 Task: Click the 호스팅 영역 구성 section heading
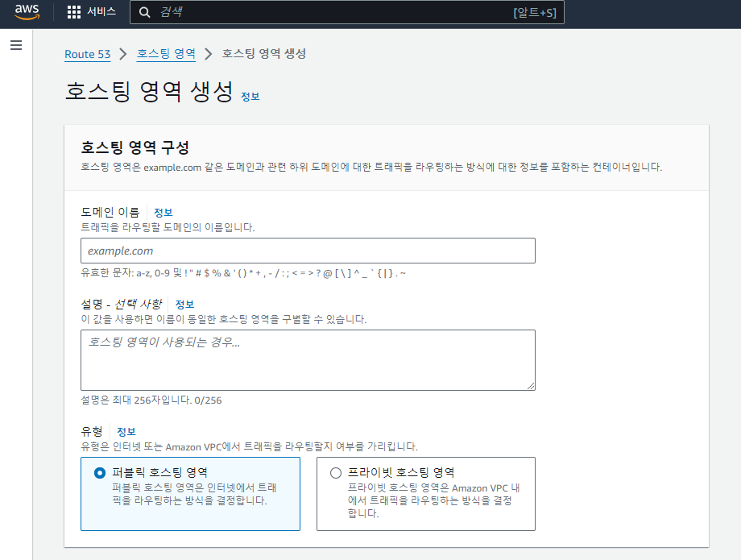pyautogui.click(x=135, y=147)
